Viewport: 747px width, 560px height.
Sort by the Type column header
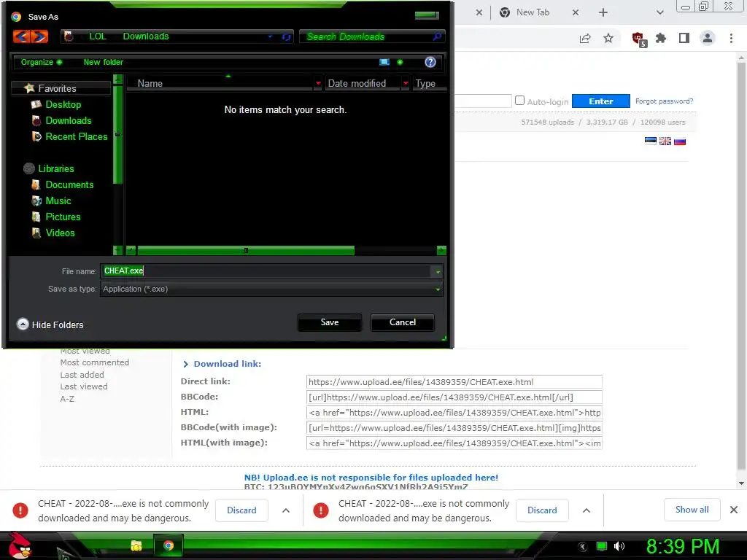point(425,83)
